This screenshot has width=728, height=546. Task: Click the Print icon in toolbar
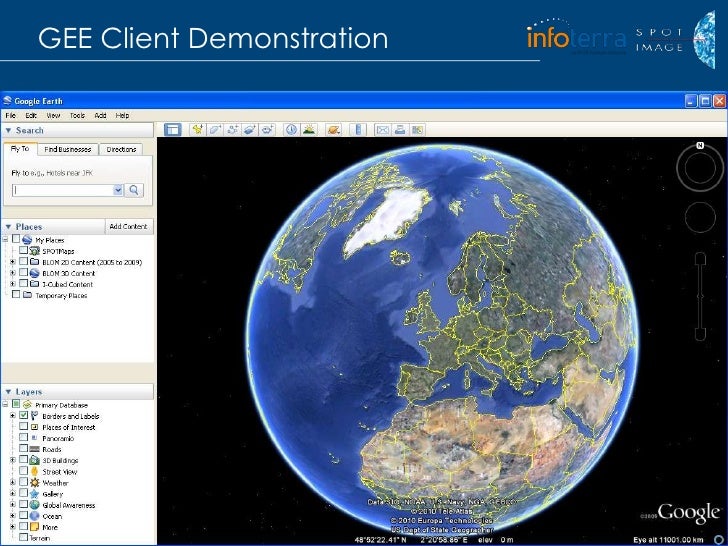399,130
